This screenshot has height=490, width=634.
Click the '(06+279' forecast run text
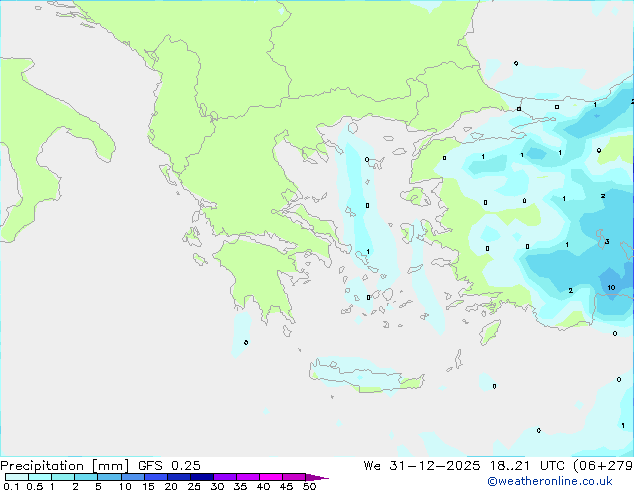pyautogui.click(x=603, y=466)
